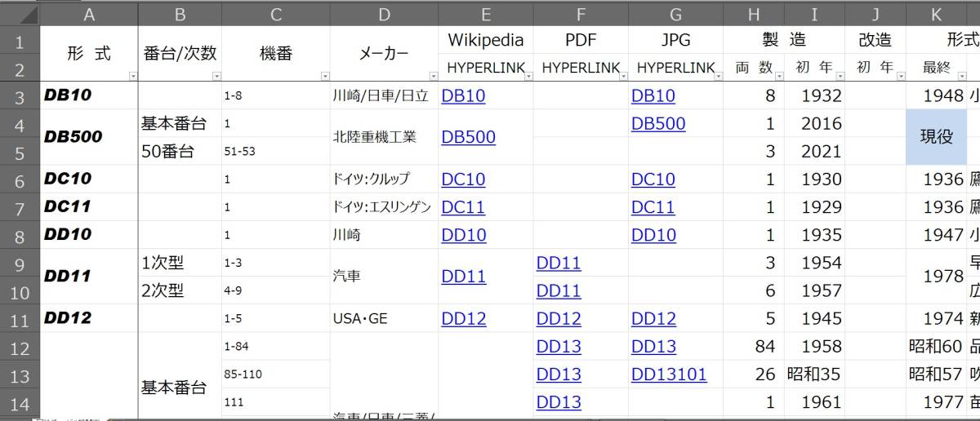The height and width of the screenshot is (421, 980).
Task: Open the DD13 PDF link in row 13
Action: tap(559, 374)
